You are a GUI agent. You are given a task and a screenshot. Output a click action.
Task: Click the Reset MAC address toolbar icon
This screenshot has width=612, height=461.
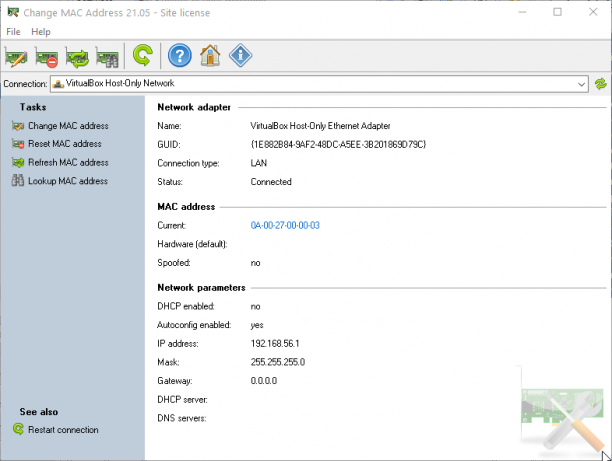click(46, 57)
